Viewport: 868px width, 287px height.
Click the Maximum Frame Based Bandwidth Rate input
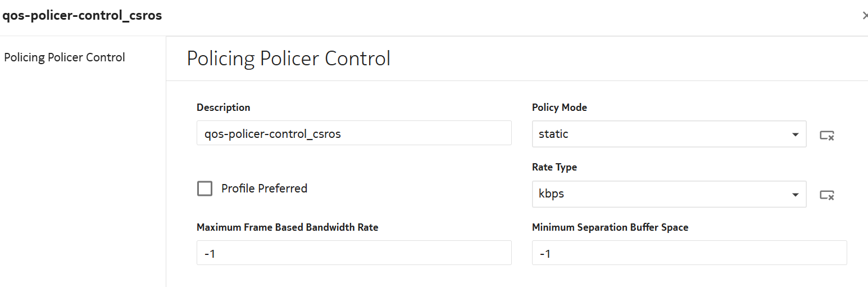coord(354,254)
